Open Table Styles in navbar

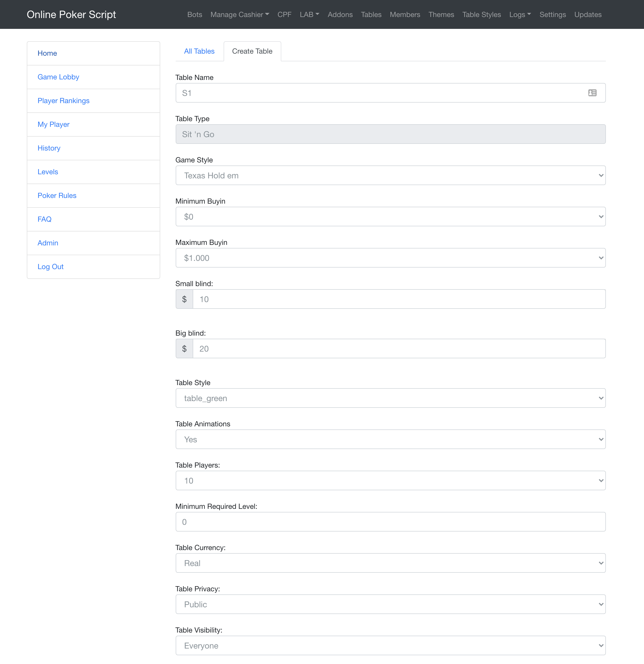click(x=481, y=15)
